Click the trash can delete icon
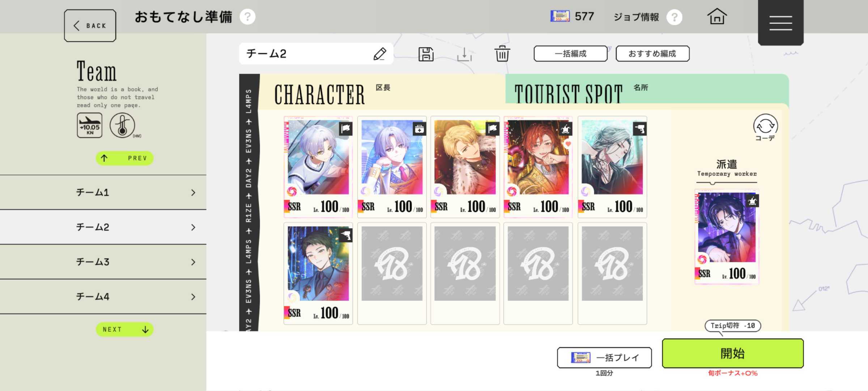This screenshot has height=391, width=868. coord(502,54)
